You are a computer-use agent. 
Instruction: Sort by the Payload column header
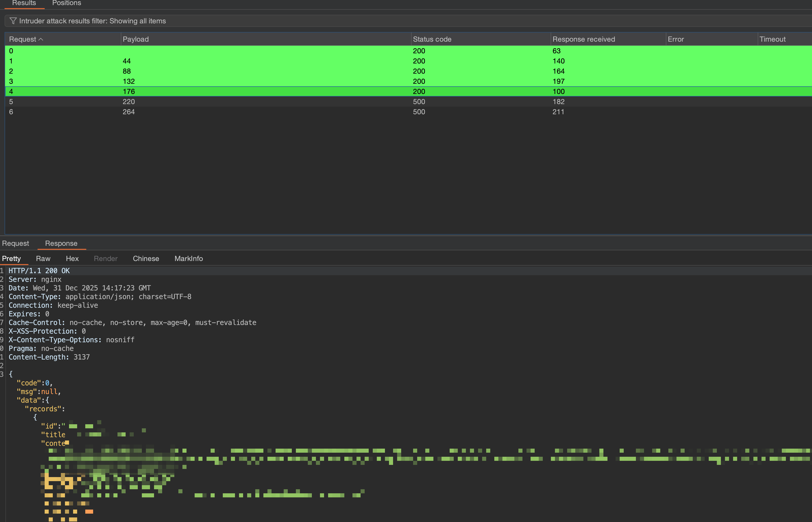pos(136,39)
